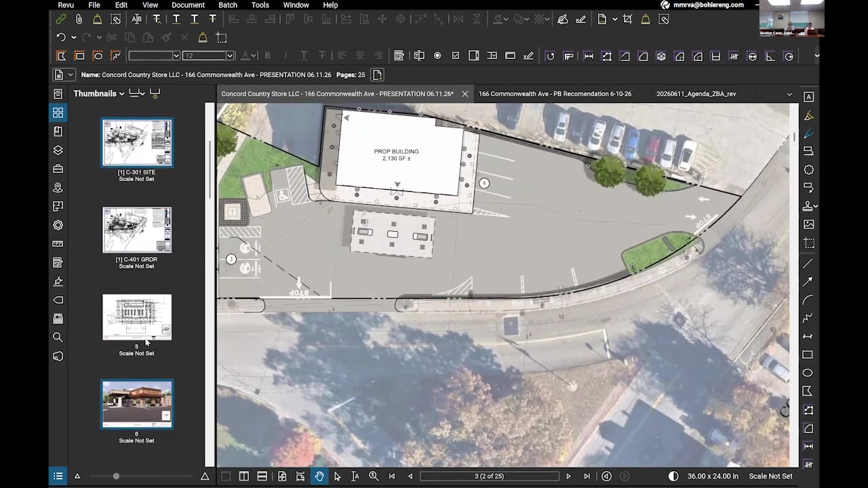The height and width of the screenshot is (488, 868).
Task: Select the Angle measurement tool
Action: click(x=770, y=56)
